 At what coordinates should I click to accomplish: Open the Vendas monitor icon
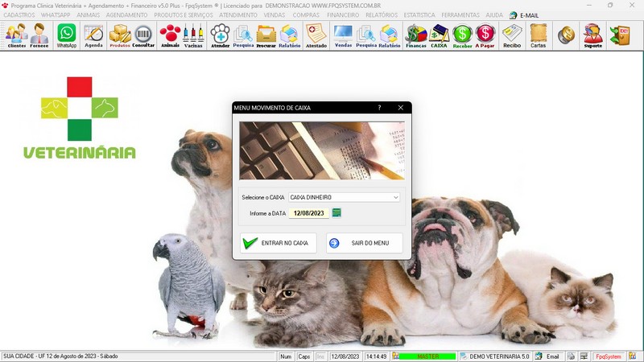tap(343, 35)
